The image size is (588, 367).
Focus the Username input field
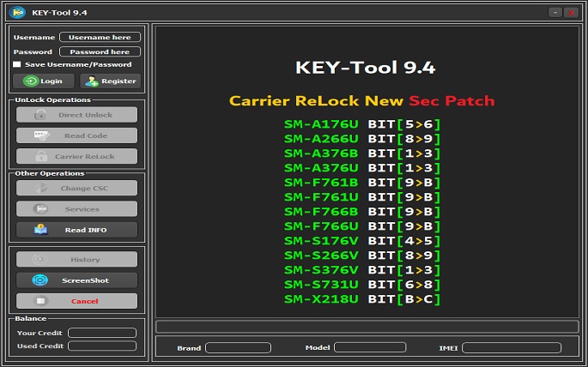click(100, 37)
